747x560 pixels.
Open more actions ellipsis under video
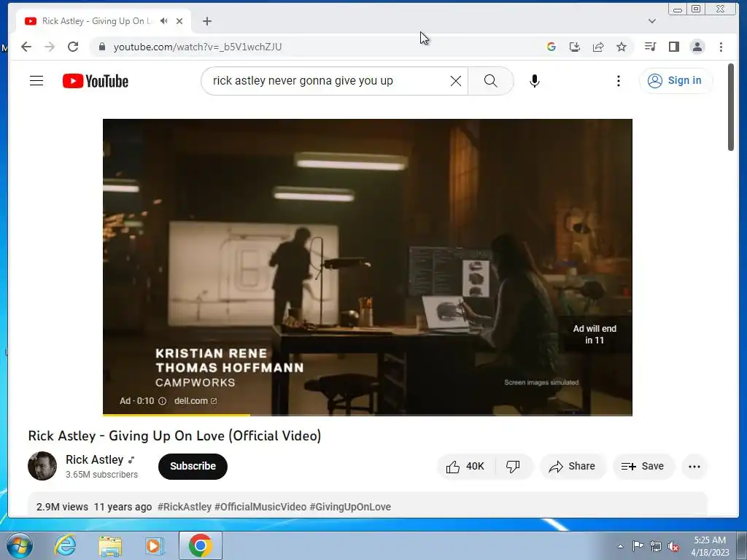[x=694, y=466]
